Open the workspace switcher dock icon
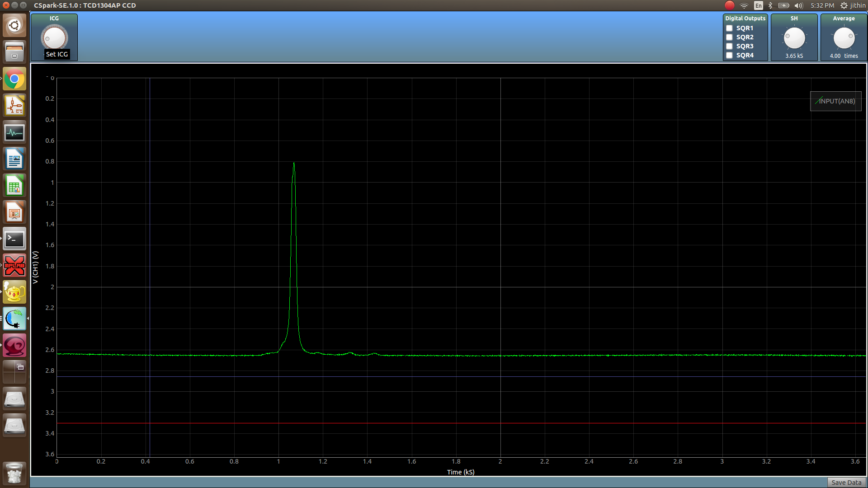 coord(14,372)
